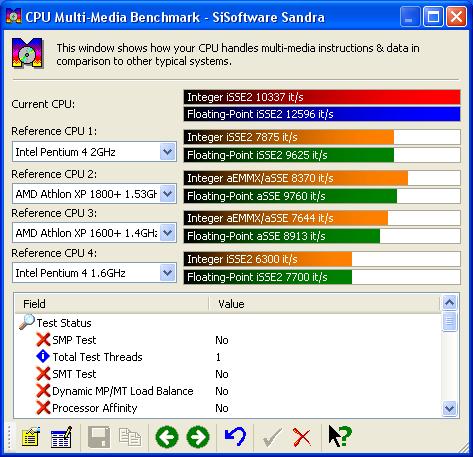Click the list scrollbar down arrow
This screenshot has width=473, height=457.
(449, 408)
